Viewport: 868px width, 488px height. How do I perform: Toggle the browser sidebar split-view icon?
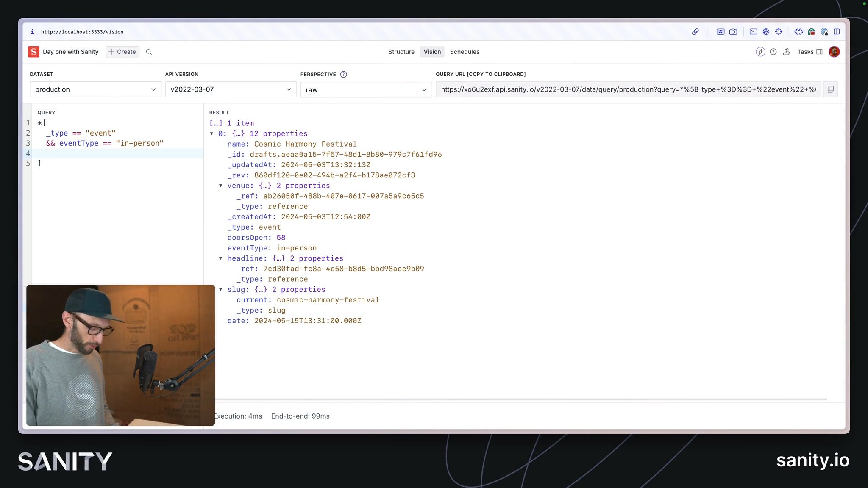(837, 32)
